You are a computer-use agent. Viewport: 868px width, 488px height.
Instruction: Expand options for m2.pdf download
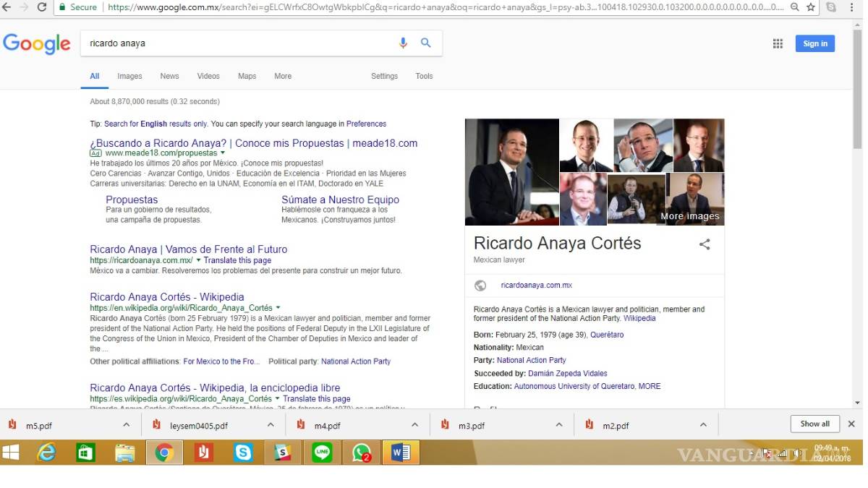704,425
